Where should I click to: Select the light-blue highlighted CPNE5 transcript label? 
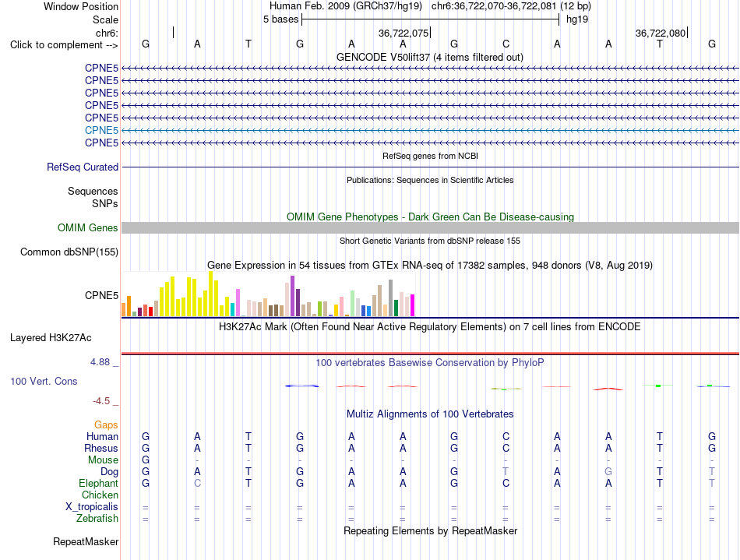101,130
